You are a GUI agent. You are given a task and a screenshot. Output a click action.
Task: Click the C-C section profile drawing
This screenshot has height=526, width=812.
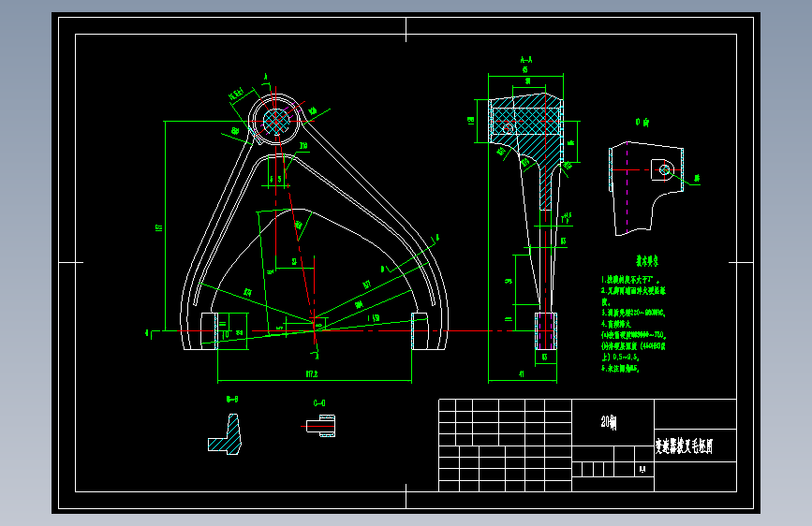[320, 426]
